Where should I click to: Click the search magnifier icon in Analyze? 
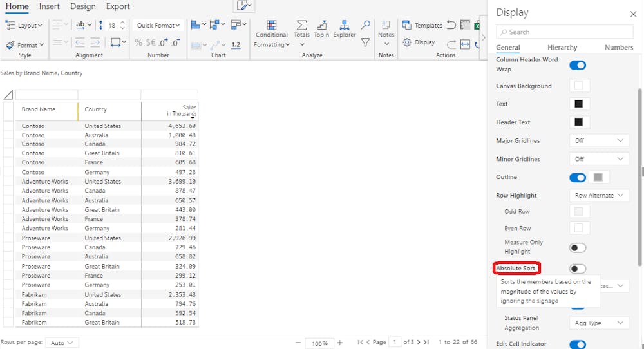365,25
